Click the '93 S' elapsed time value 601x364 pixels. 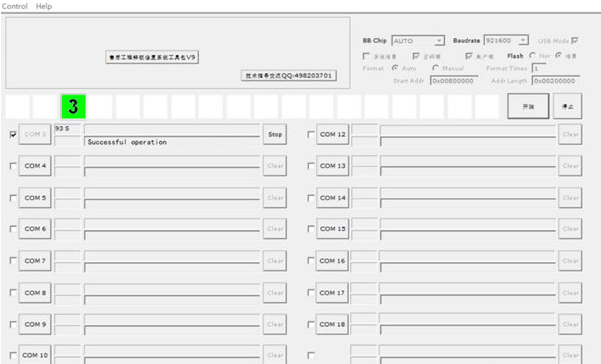point(62,128)
